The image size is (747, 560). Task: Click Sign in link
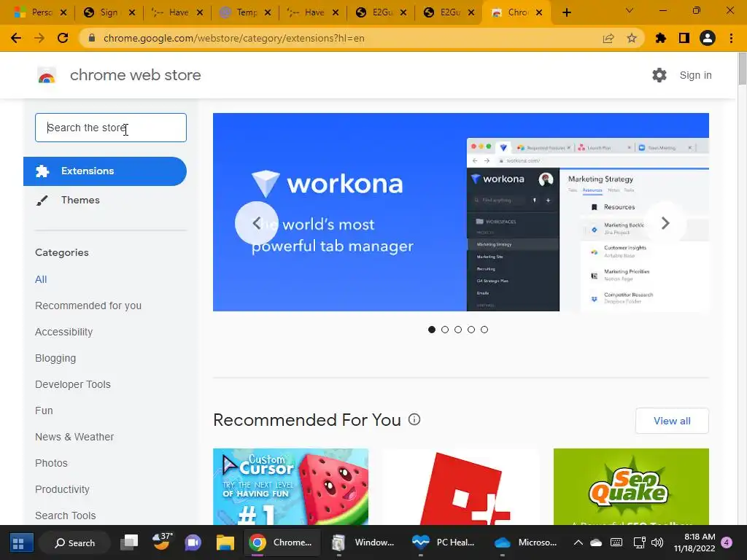[695, 75]
